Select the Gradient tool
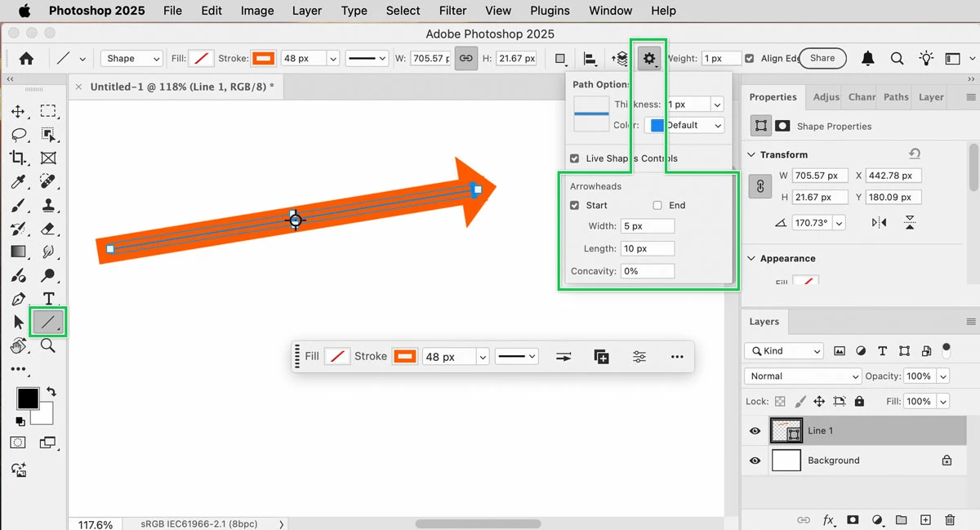The width and height of the screenshot is (980, 530). [x=18, y=252]
